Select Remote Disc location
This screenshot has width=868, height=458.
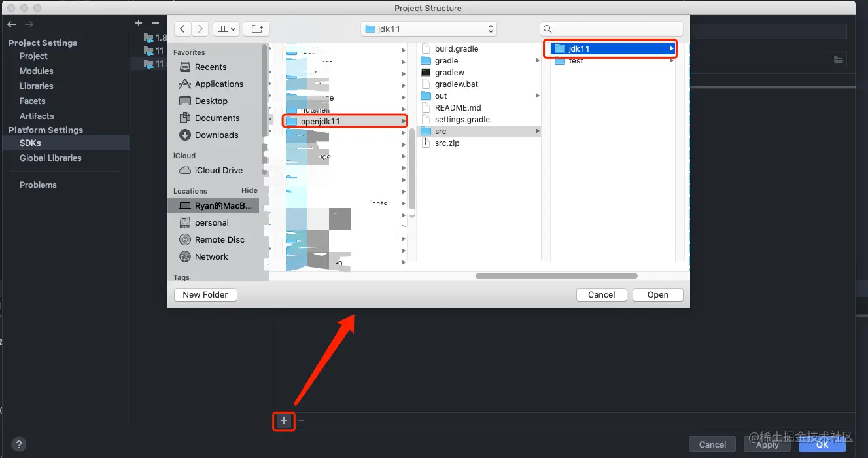click(219, 239)
